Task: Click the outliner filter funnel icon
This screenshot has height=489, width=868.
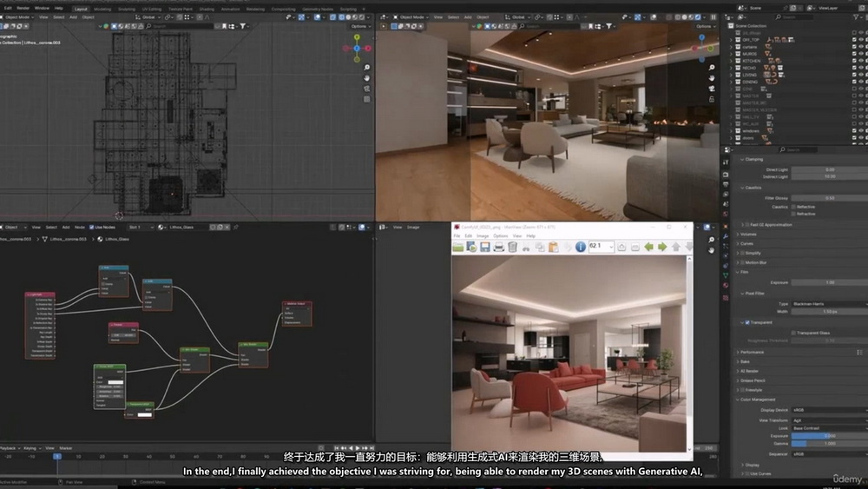Action: tap(858, 17)
